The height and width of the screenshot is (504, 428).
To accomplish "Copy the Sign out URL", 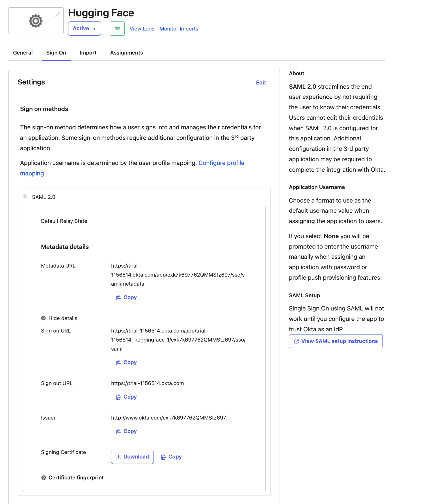I will coord(127,397).
